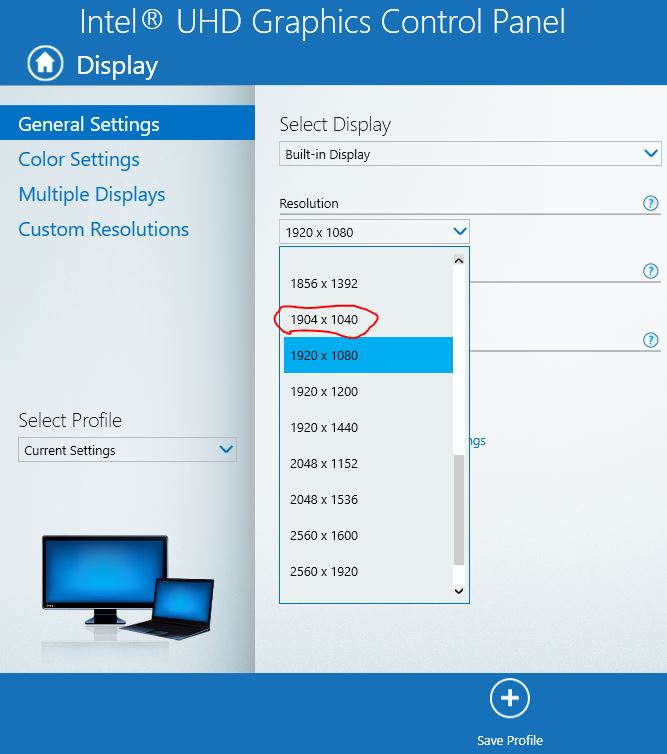Screen dimensions: 667x754
Task: Click the Home icon beside Display
Action: coord(45,63)
